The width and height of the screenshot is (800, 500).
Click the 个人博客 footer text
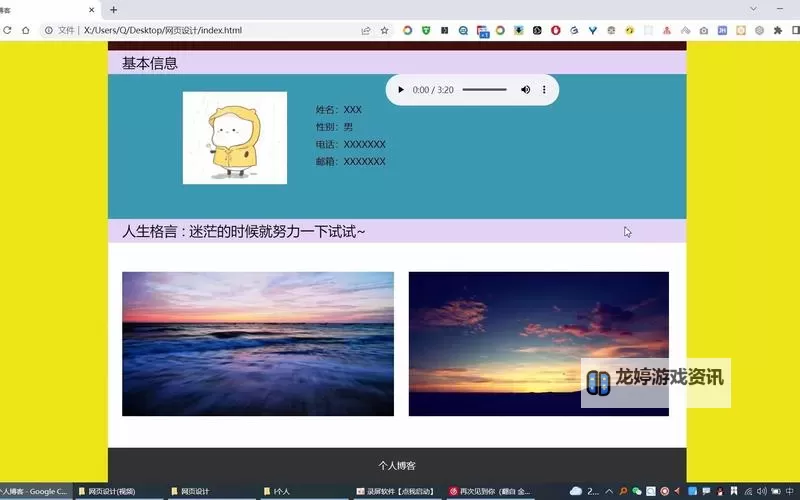coord(397,466)
